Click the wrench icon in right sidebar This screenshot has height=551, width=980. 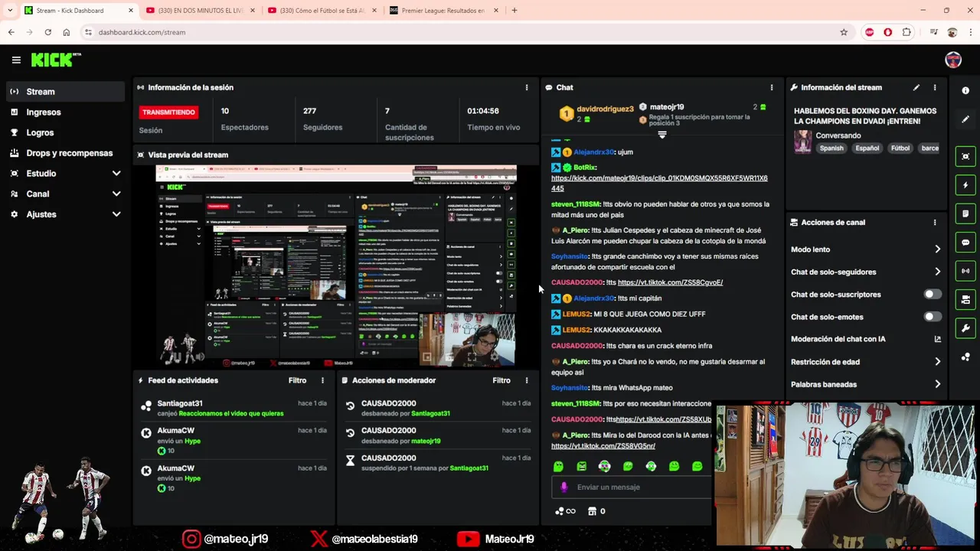tap(965, 328)
